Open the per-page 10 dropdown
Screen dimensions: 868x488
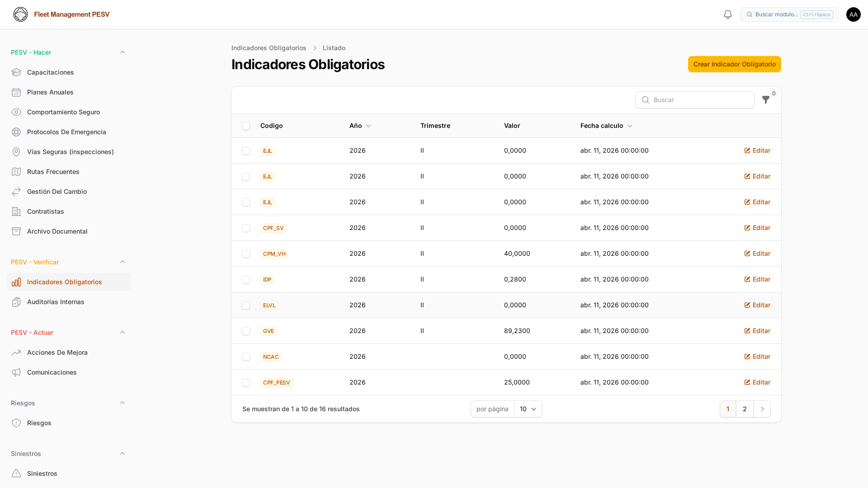point(528,409)
